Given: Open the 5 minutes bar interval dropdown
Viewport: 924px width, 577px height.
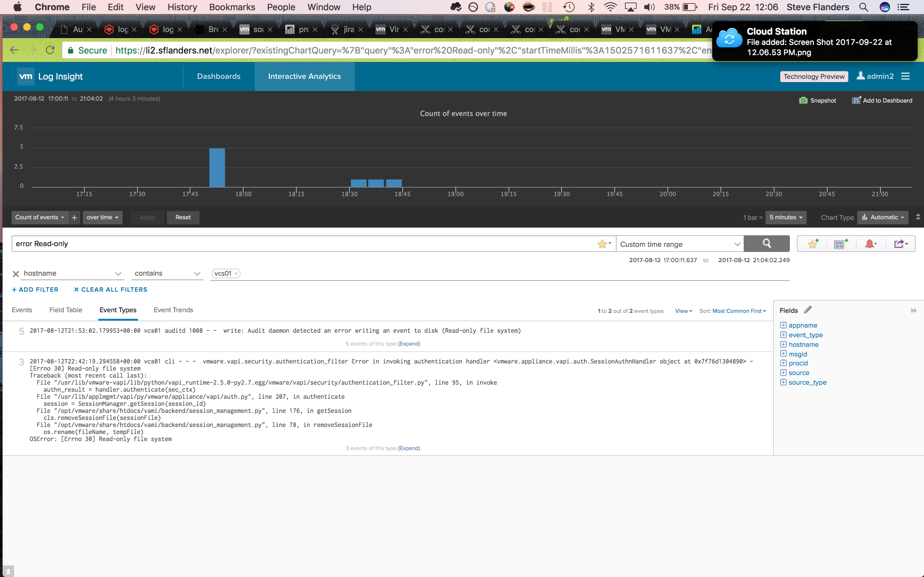Looking at the screenshot, I should (x=785, y=218).
